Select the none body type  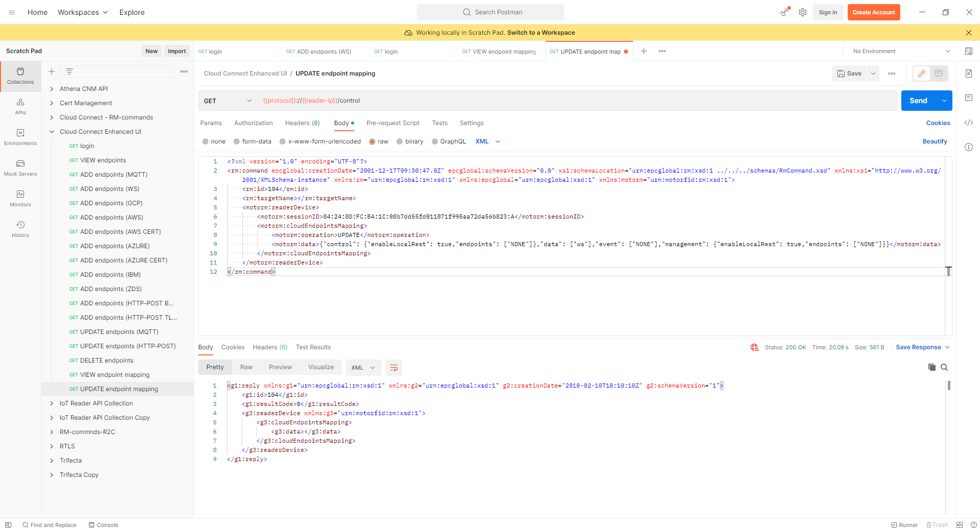point(205,141)
